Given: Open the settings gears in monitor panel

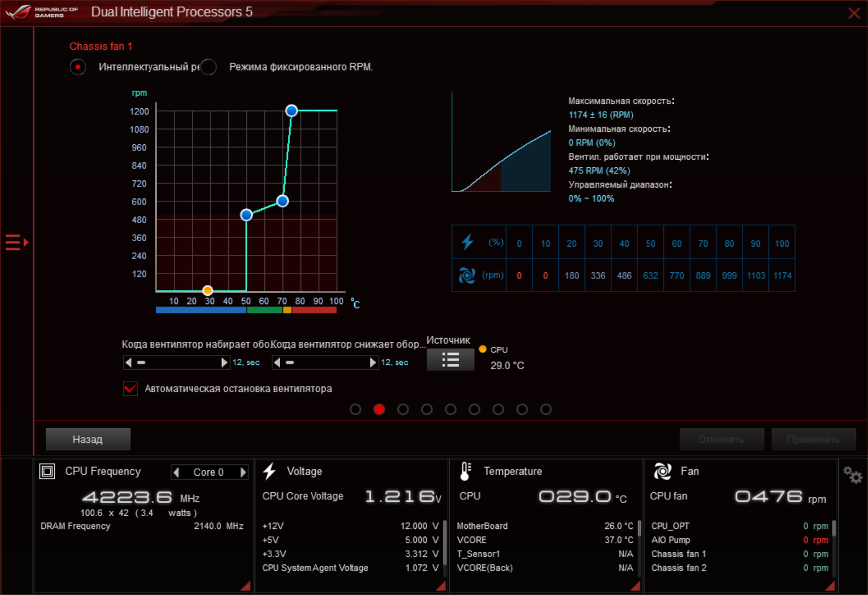Looking at the screenshot, I should (852, 475).
